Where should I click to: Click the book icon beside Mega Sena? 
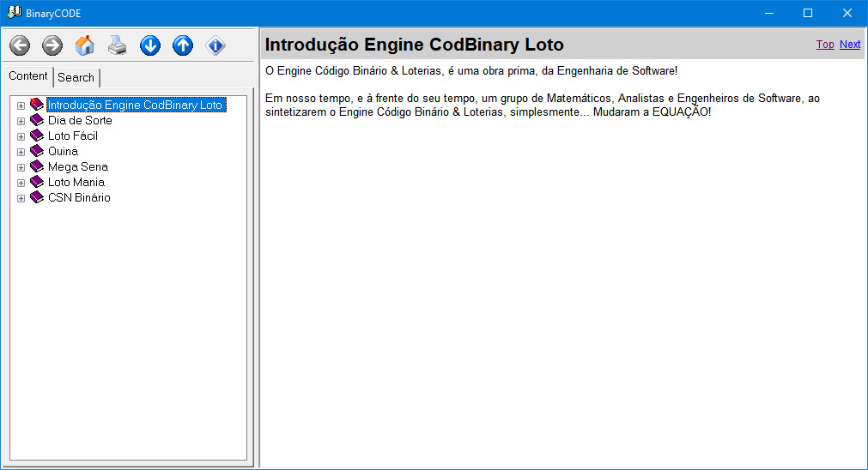point(37,166)
